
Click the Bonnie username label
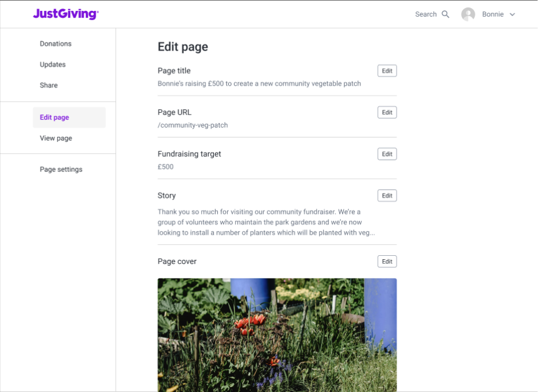coord(493,14)
